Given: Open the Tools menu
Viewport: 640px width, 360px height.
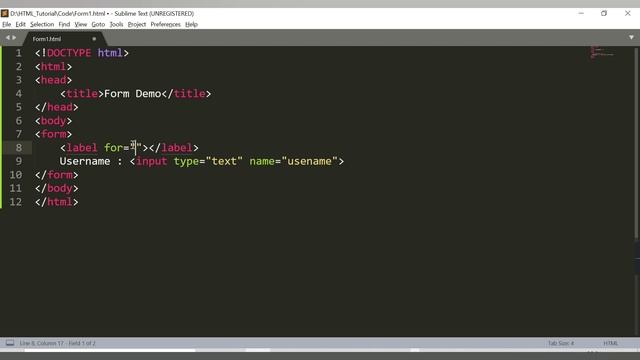Looking at the screenshot, I should [116, 24].
